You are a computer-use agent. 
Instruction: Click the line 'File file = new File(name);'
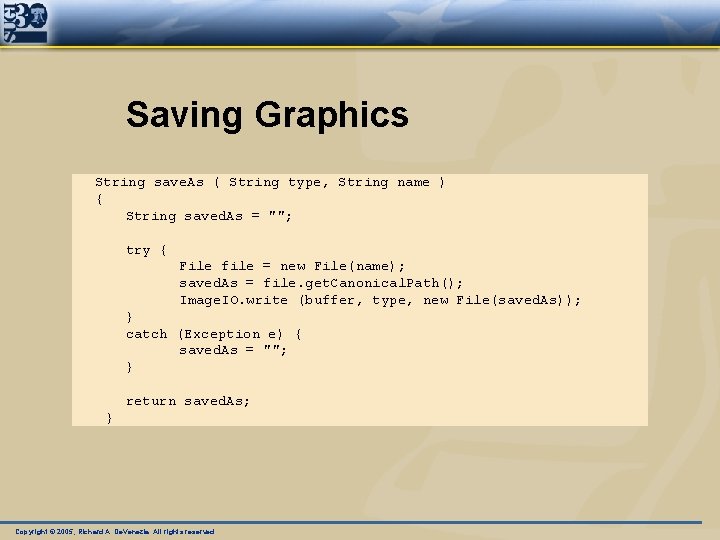[x=292, y=266]
